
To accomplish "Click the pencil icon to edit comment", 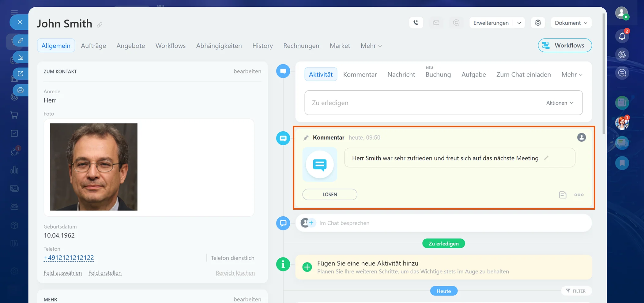I will coord(546,158).
